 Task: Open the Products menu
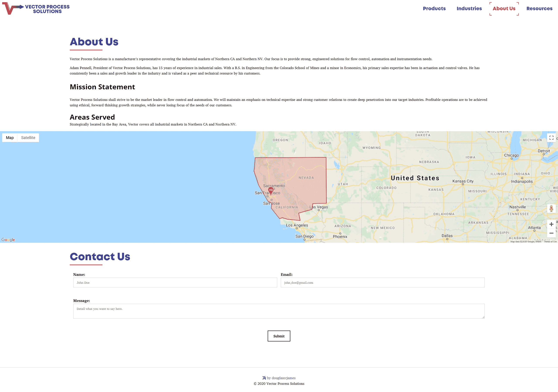[x=434, y=8]
